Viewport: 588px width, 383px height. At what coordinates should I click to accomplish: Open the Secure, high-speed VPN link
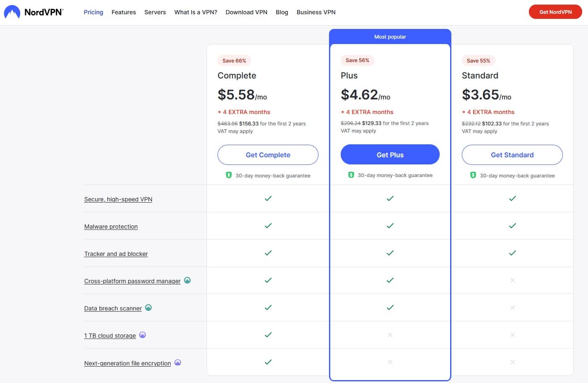click(118, 199)
